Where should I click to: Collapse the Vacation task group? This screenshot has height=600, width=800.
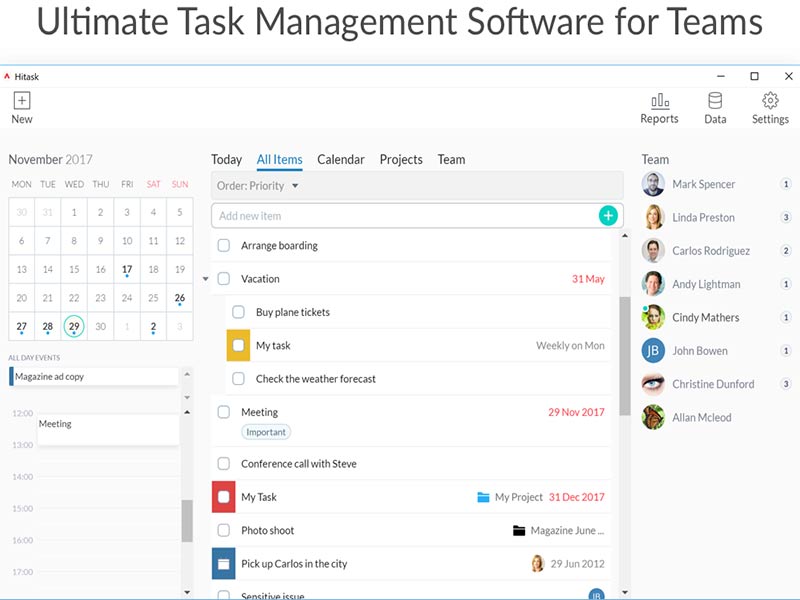[x=206, y=279]
